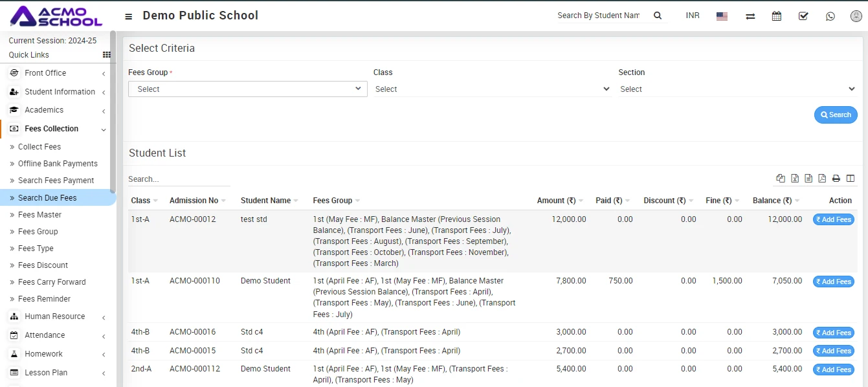The width and height of the screenshot is (868, 387).
Task: Open the Fees Group dropdown
Action: (x=247, y=89)
